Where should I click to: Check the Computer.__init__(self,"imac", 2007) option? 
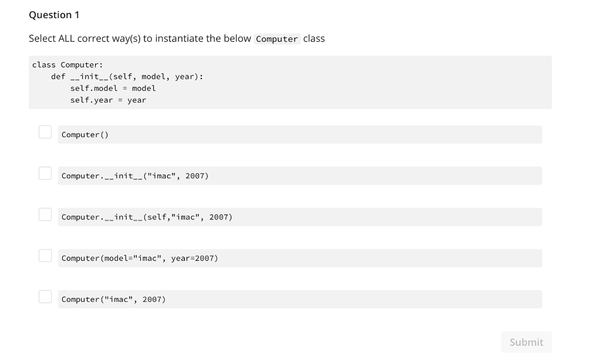pos(45,214)
